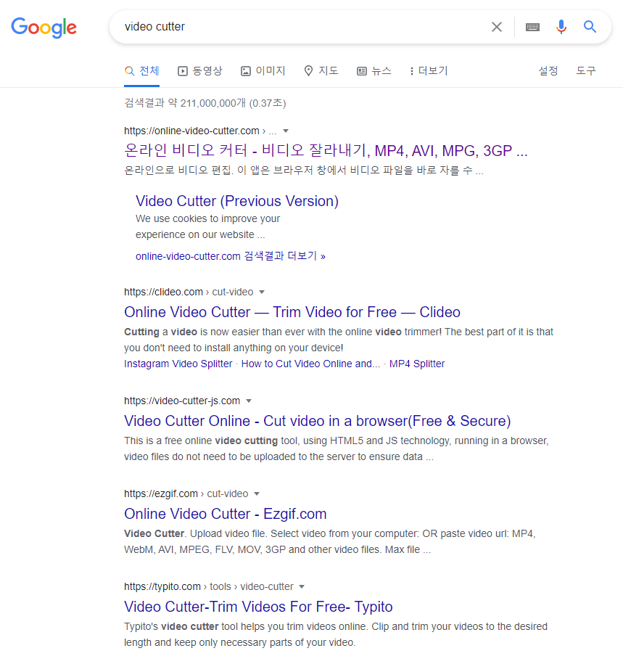Open Online Video Cutter - Ezgif.com result
The height and width of the screenshot is (672, 623).
(226, 514)
